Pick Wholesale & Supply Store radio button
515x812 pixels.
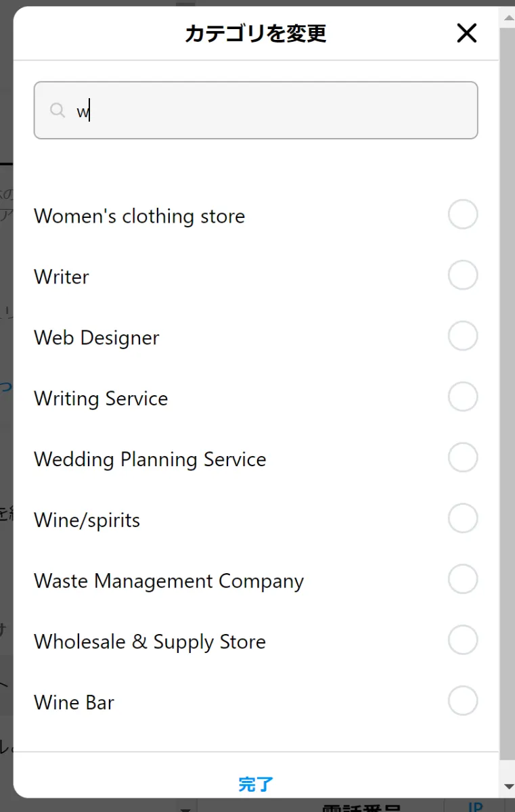point(463,641)
